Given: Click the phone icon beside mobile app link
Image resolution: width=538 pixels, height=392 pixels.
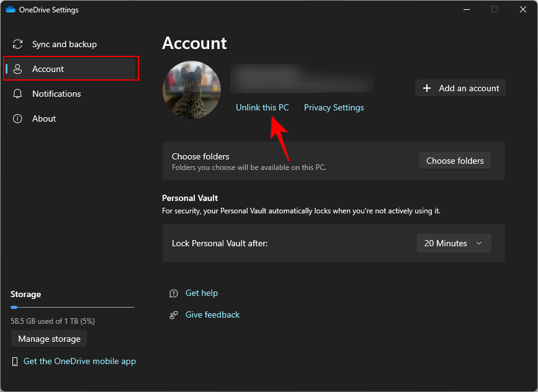Looking at the screenshot, I should pos(15,362).
